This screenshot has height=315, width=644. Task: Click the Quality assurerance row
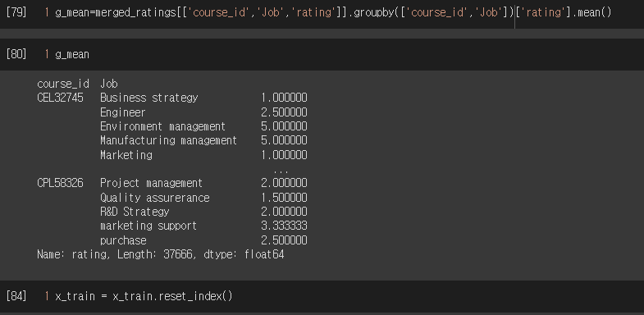pyautogui.click(x=203, y=198)
